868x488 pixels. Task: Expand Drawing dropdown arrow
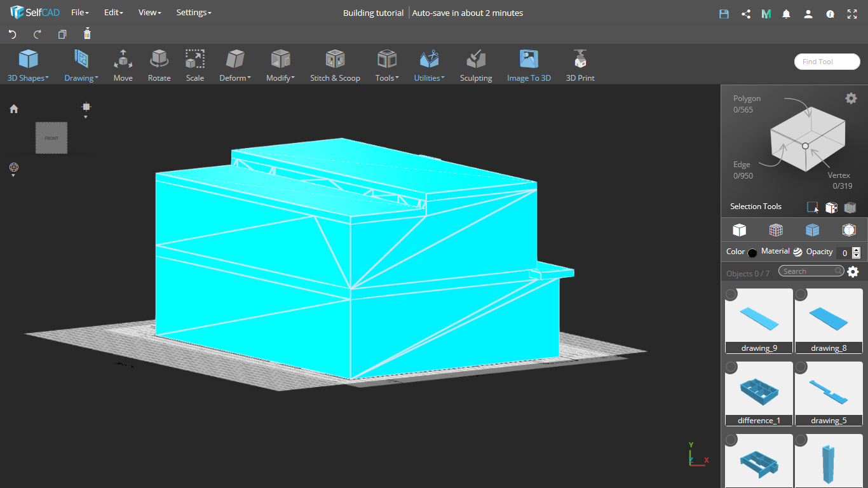point(97,78)
